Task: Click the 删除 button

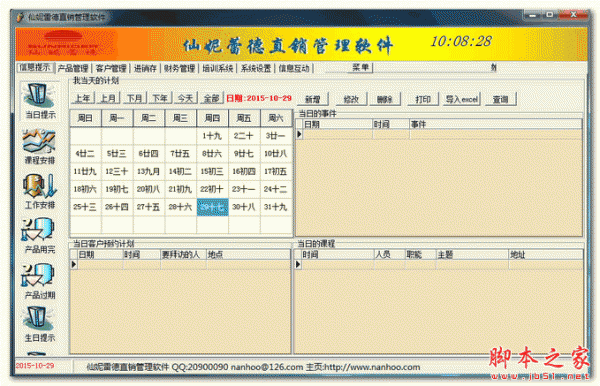Action: pyautogui.click(x=385, y=99)
